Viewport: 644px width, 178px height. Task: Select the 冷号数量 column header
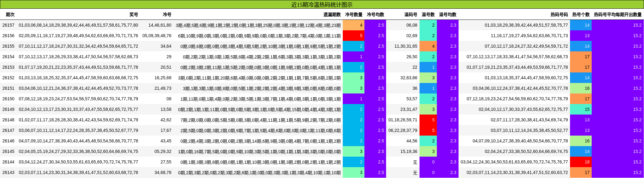tap(354, 15)
